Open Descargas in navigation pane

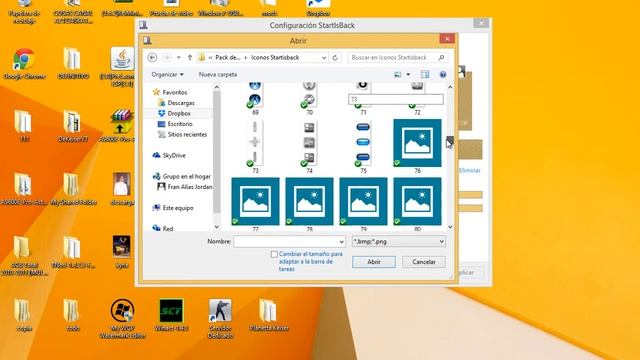(x=181, y=103)
